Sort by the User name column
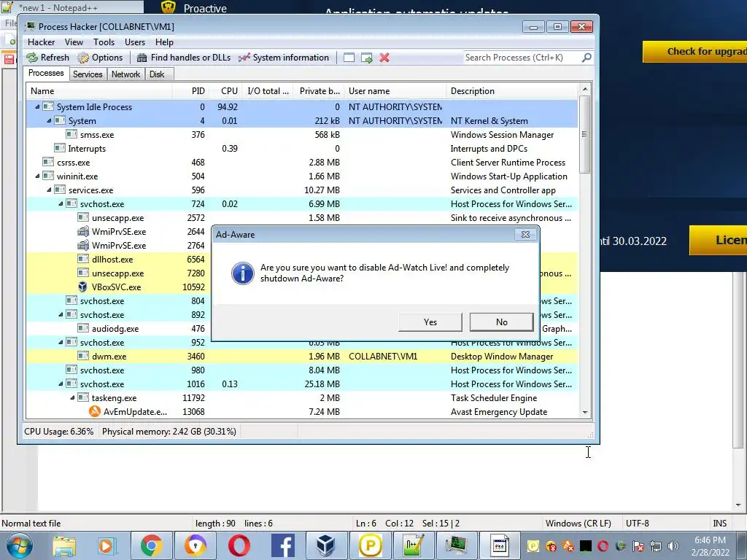 click(395, 91)
